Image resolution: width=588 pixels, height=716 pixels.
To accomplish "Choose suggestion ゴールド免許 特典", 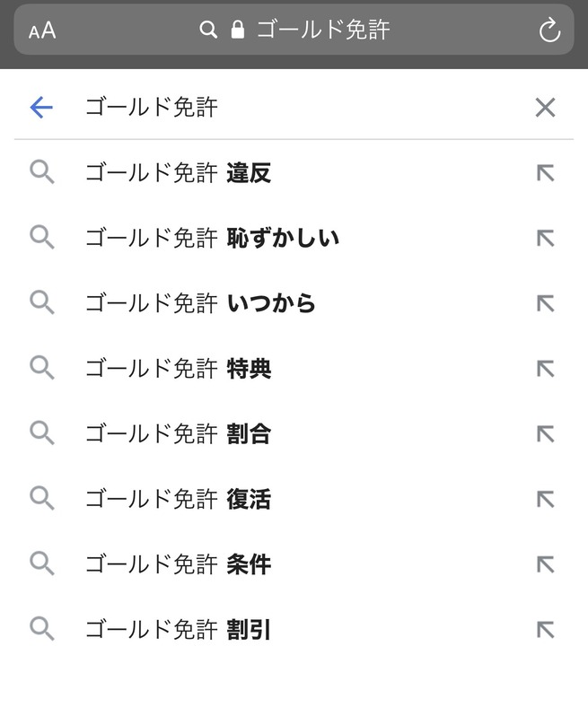I will (178, 369).
